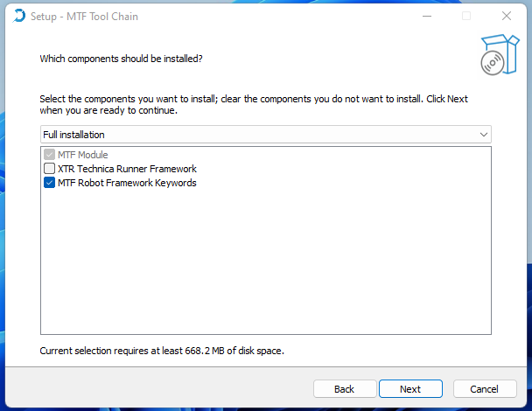This screenshot has height=411, width=532.
Task: Cancel the setup wizard
Action: pyautogui.click(x=484, y=389)
